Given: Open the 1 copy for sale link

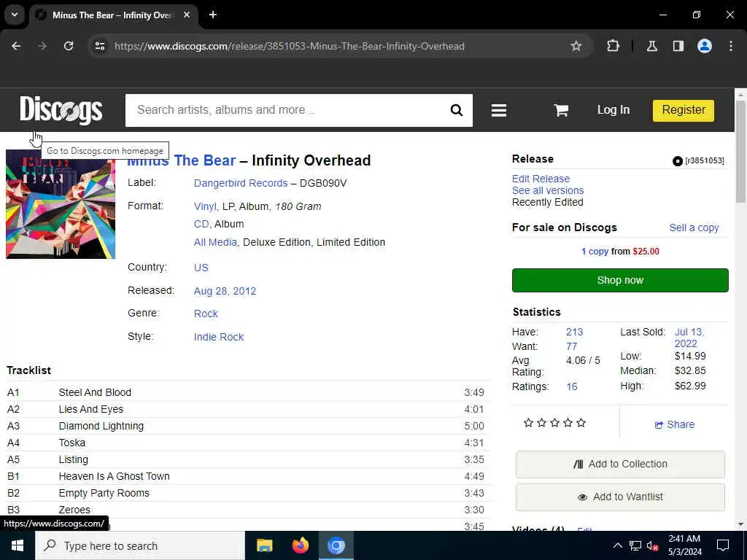Looking at the screenshot, I should click(x=595, y=252).
